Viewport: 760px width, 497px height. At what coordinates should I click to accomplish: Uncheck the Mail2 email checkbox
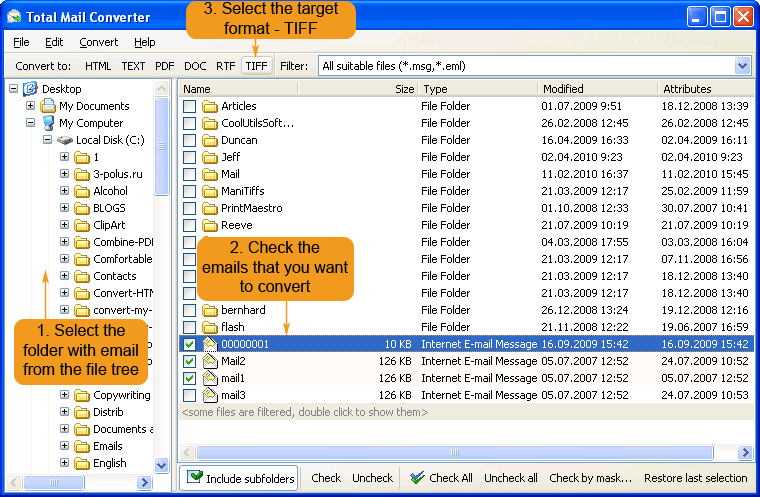pyautogui.click(x=190, y=361)
